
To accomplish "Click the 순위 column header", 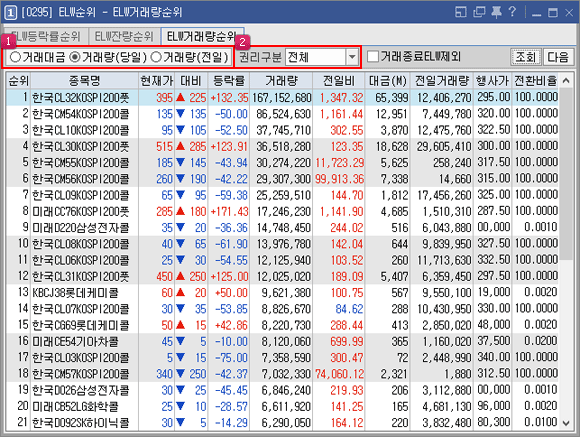I will click(18, 81).
